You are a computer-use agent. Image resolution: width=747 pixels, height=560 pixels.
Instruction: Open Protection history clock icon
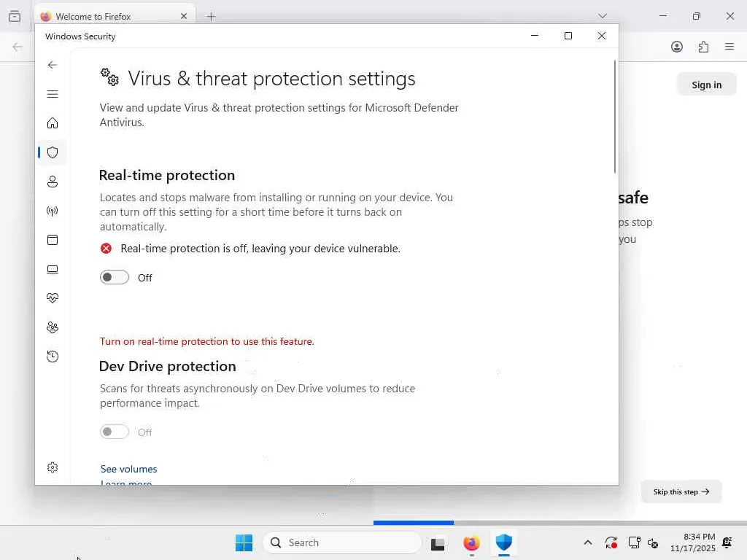(53, 357)
